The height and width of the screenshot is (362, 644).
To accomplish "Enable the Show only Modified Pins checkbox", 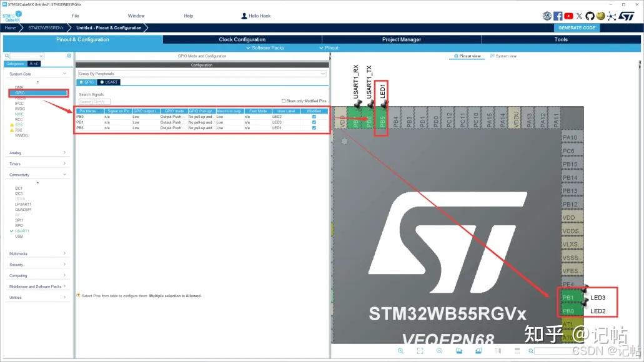I will 284,100.
